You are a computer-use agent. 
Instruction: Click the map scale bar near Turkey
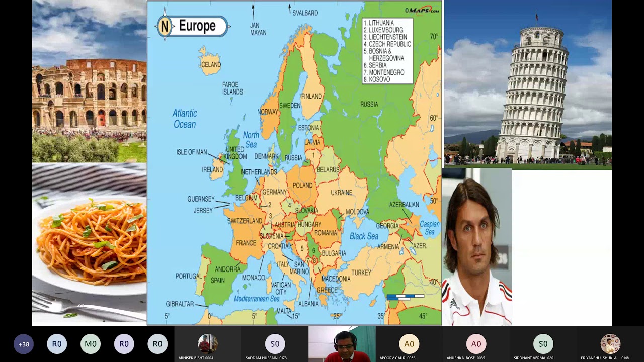(406, 297)
